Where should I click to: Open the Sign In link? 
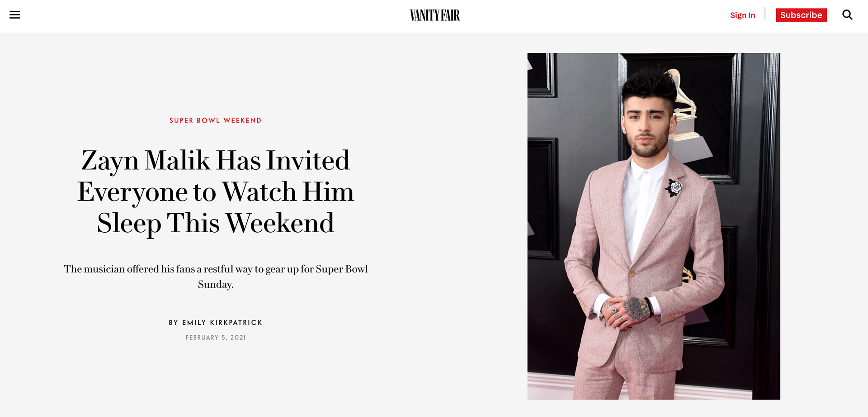(x=742, y=15)
